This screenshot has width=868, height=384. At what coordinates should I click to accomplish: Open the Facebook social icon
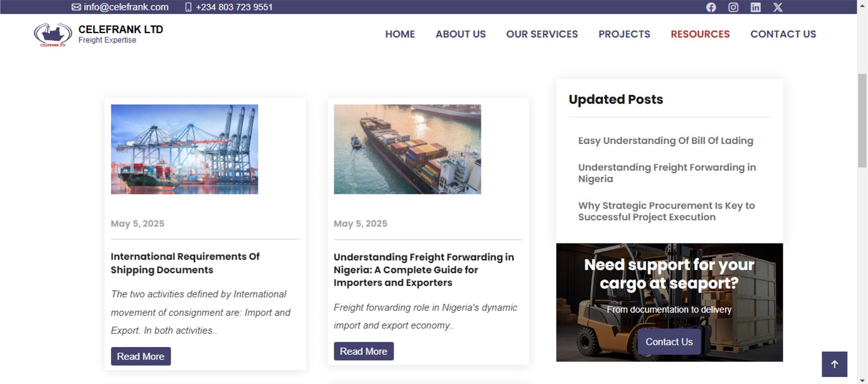point(711,8)
